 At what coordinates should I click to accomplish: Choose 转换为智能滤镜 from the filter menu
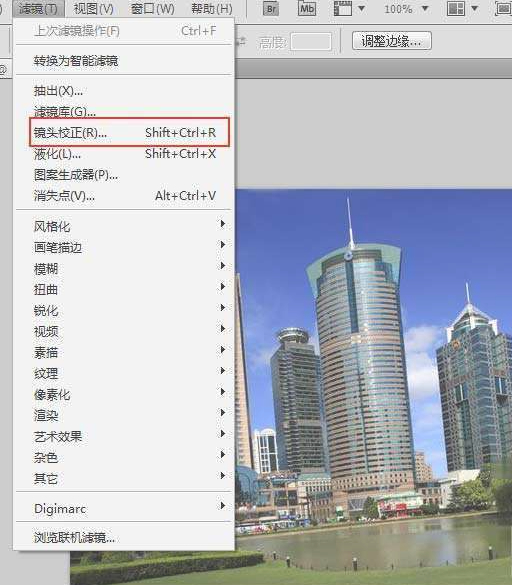pos(124,60)
